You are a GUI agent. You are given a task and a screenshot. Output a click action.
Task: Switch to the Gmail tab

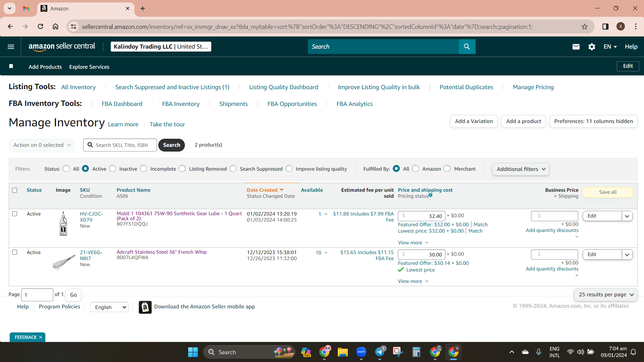(26, 8)
